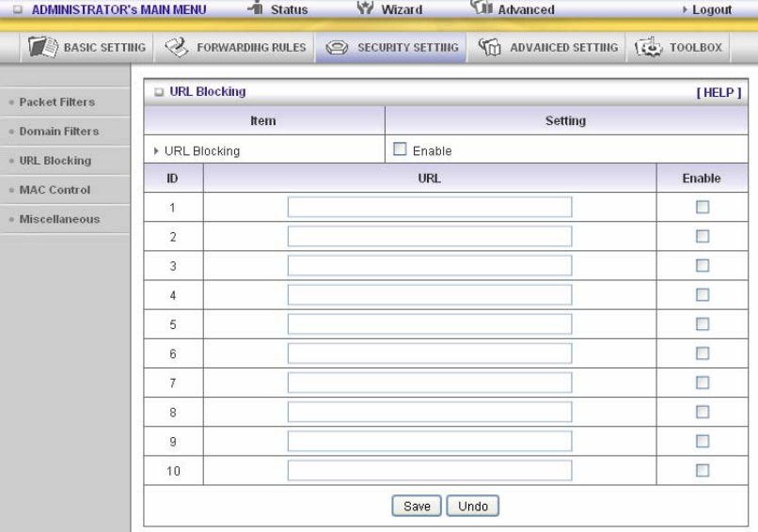
Task: Open the Toolbox tab
Action: coord(678,47)
